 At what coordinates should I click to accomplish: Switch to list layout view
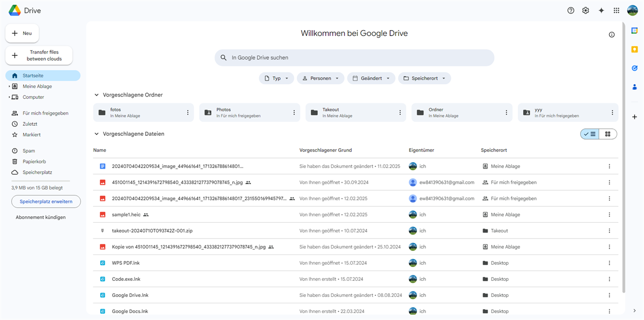pyautogui.click(x=590, y=134)
